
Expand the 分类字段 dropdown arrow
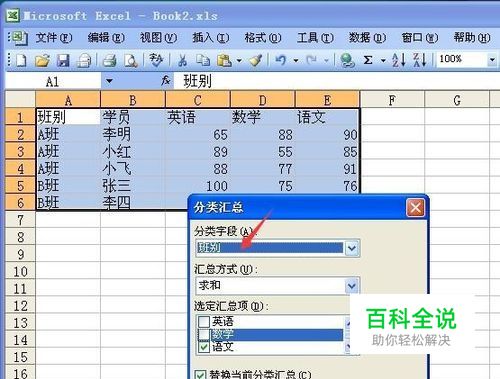click(352, 248)
